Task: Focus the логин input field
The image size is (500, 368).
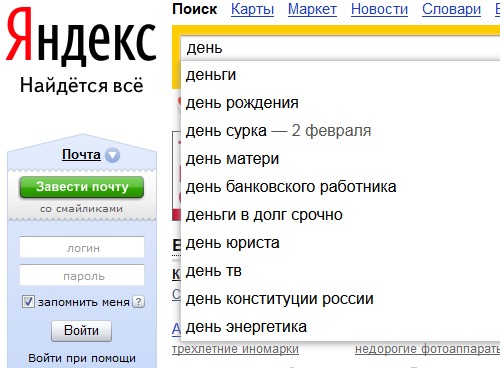Action: pos(82,247)
